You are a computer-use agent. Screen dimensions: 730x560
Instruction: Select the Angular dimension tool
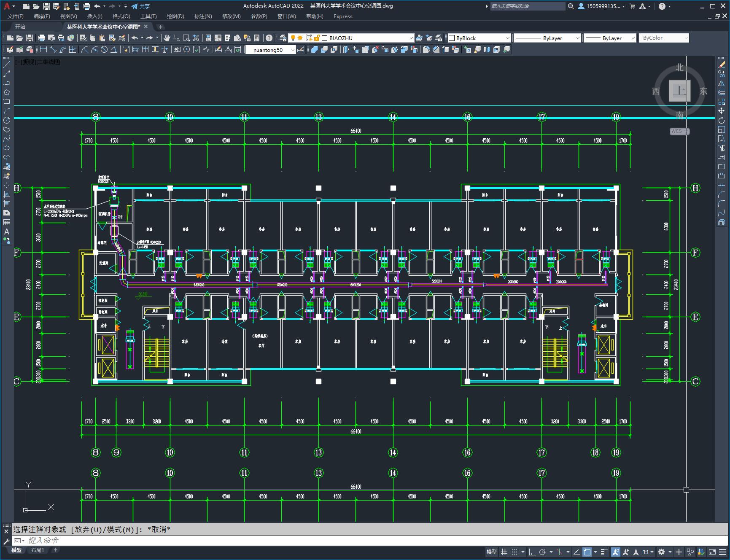(x=114, y=50)
